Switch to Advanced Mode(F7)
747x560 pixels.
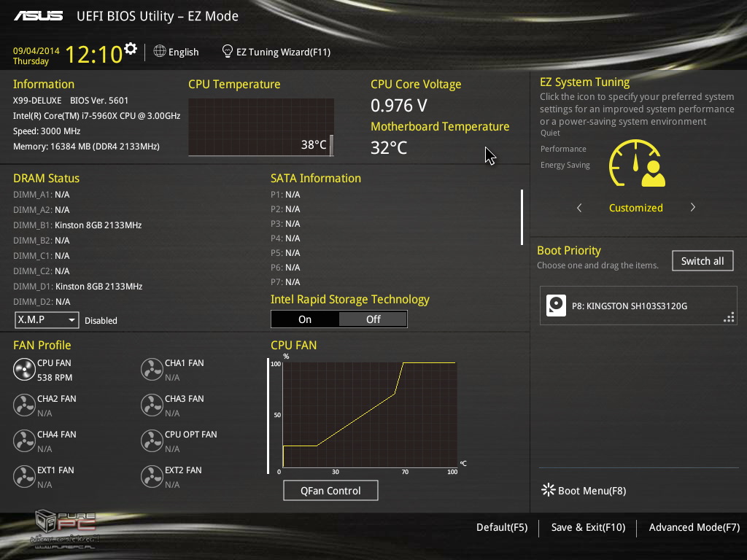tap(694, 527)
